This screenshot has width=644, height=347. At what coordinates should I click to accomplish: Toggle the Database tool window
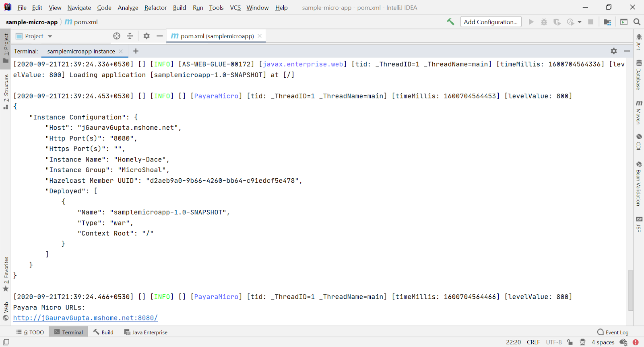pos(639,75)
